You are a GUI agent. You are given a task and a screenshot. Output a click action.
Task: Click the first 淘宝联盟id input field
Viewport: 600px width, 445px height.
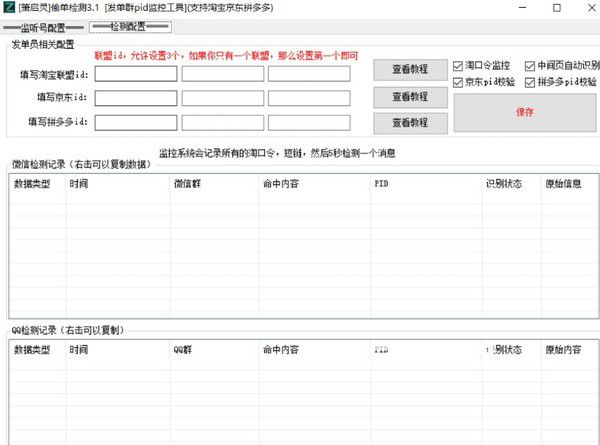tap(136, 74)
